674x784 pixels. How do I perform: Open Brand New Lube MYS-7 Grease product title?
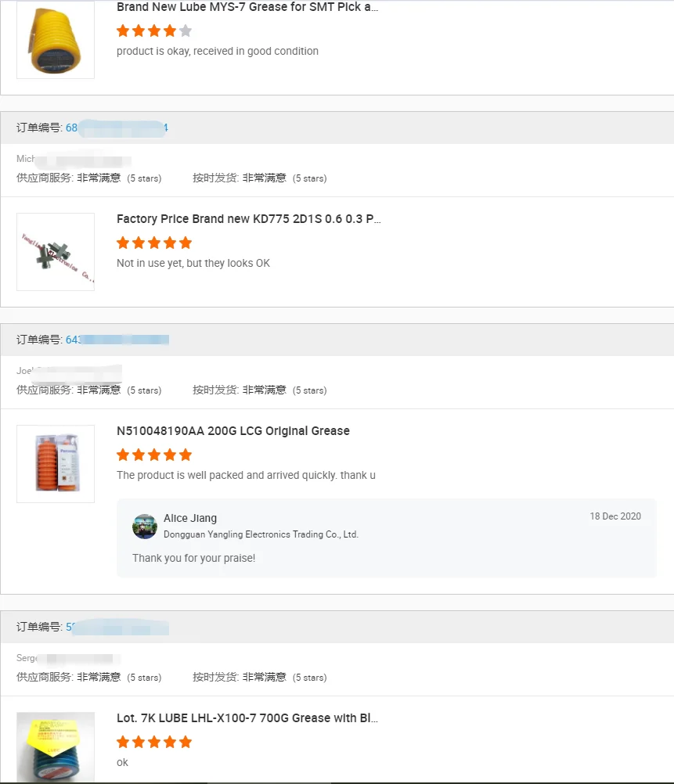tap(247, 7)
